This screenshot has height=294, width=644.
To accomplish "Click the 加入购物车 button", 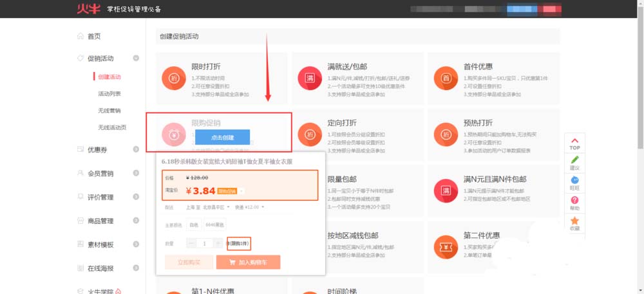I will click(x=248, y=262).
